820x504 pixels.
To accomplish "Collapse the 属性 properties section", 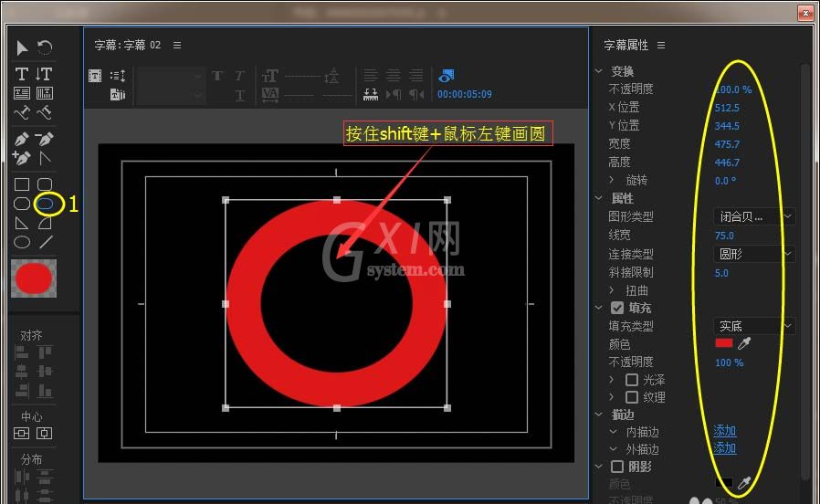I will [x=599, y=198].
